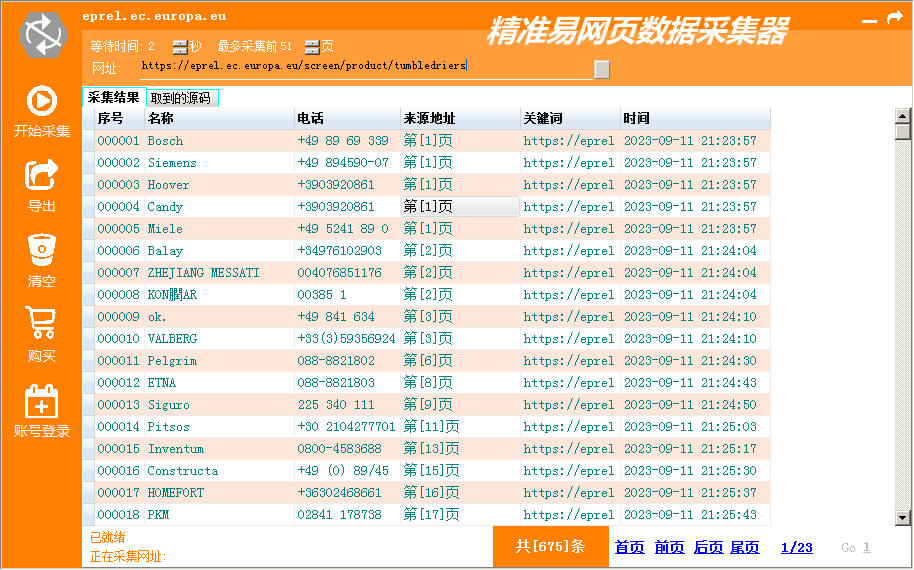Click phone 00385 1 cell

coord(347,295)
